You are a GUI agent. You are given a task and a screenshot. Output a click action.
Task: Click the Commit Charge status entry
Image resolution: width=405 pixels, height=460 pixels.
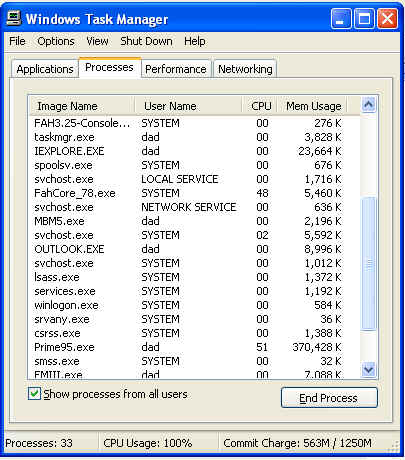pyautogui.click(x=297, y=443)
